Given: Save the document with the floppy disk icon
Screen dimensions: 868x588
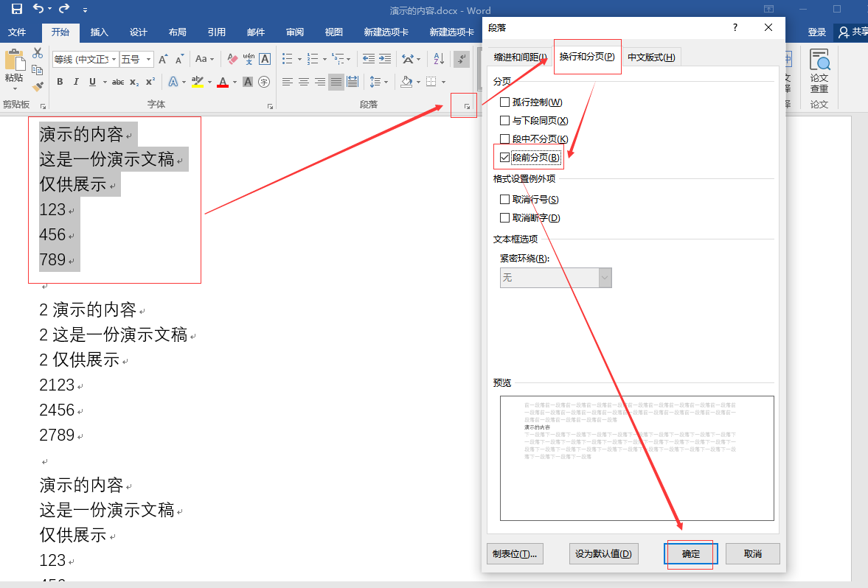Looking at the screenshot, I should (17, 9).
